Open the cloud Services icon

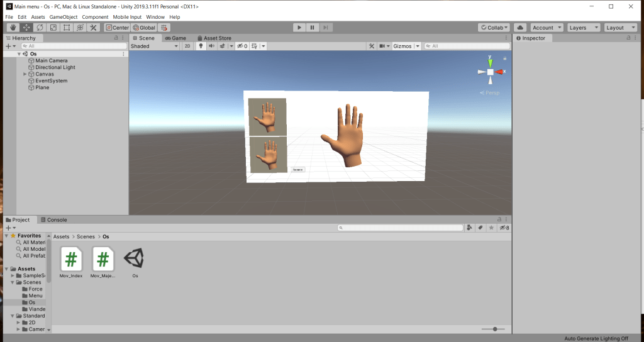(x=520, y=28)
